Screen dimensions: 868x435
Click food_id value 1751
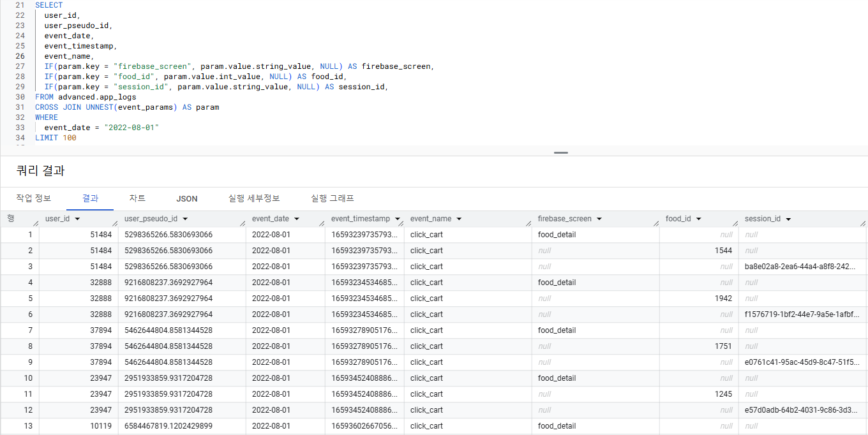coord(724,346)
